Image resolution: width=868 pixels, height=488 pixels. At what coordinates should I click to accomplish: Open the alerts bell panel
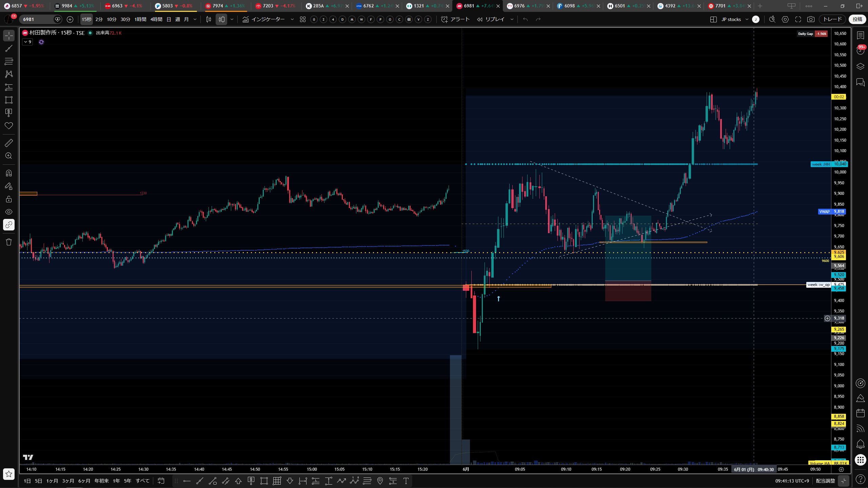(x=861, y=444)
